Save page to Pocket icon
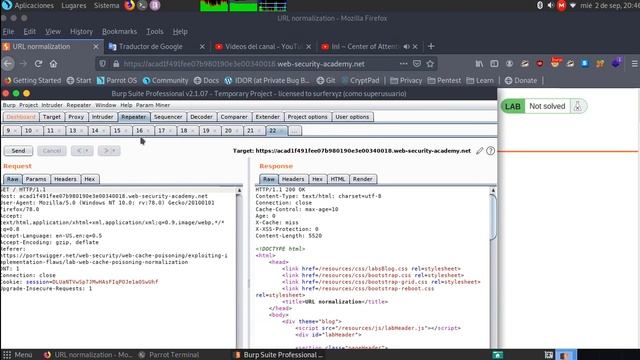Viewport: 640px width, 360px height. pos(417,64)
